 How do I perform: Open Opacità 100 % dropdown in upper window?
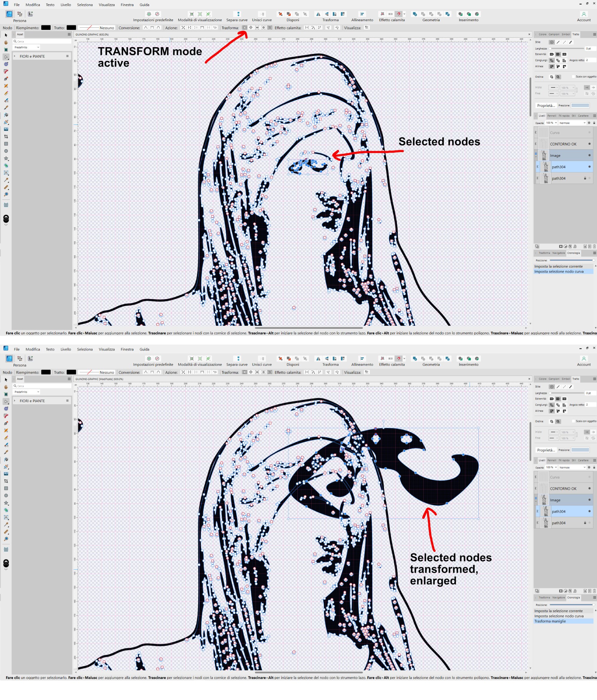(551, 123)
